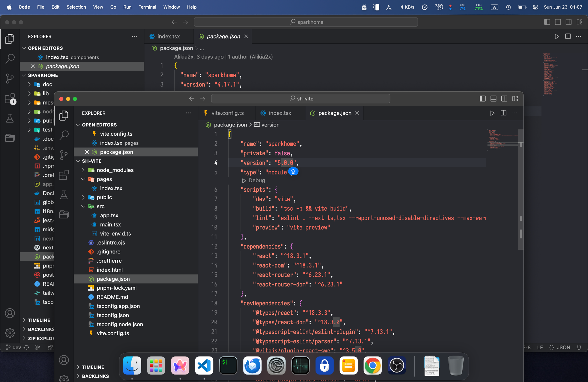Toggle the secondary sidebar visibility

click(x=568, y=22)
